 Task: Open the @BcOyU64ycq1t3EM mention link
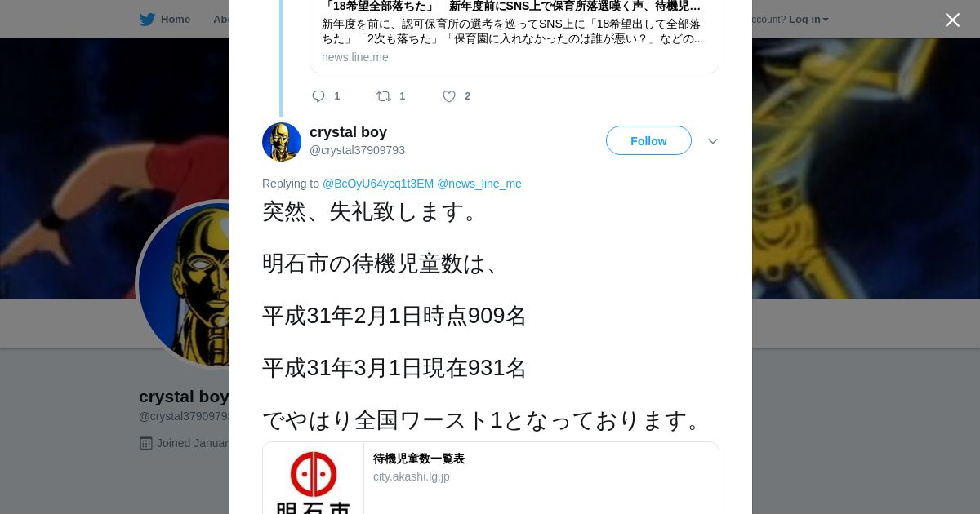(378, 184)
